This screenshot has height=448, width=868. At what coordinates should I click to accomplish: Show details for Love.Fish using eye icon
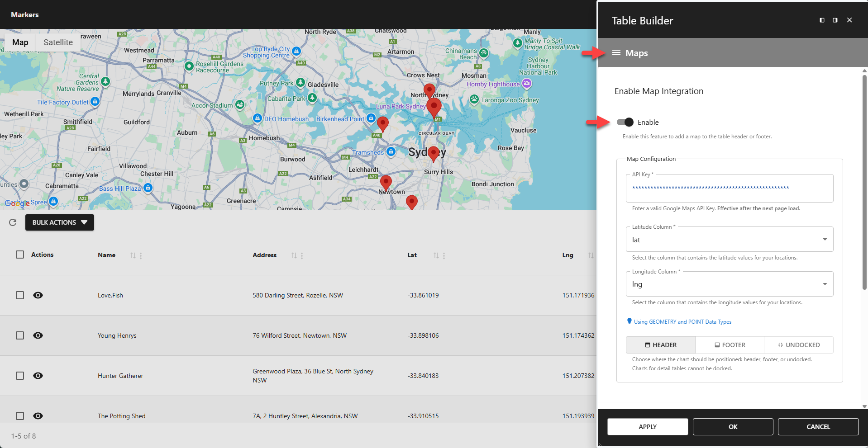click(x=38, y=295)
